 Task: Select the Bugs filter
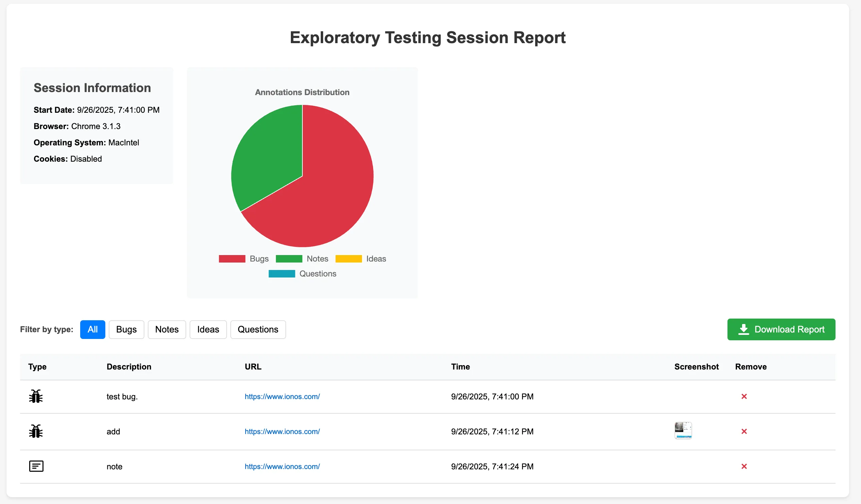(x=126, y=329)
